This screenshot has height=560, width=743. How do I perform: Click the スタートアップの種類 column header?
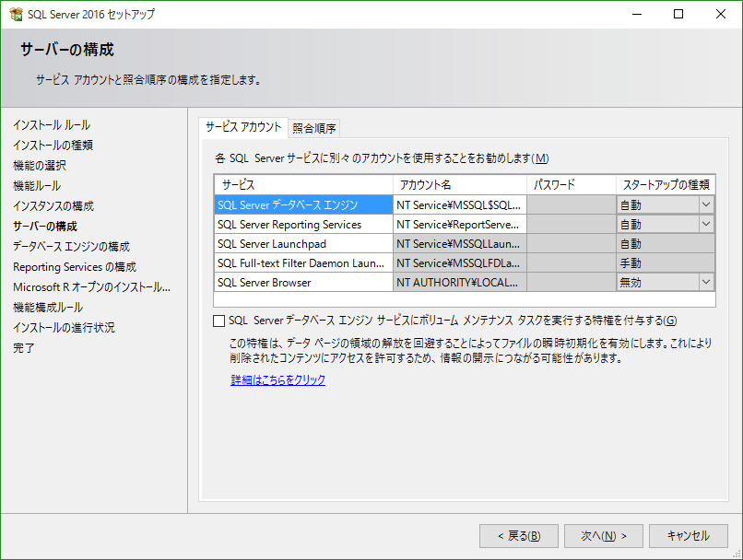(665, 185)
